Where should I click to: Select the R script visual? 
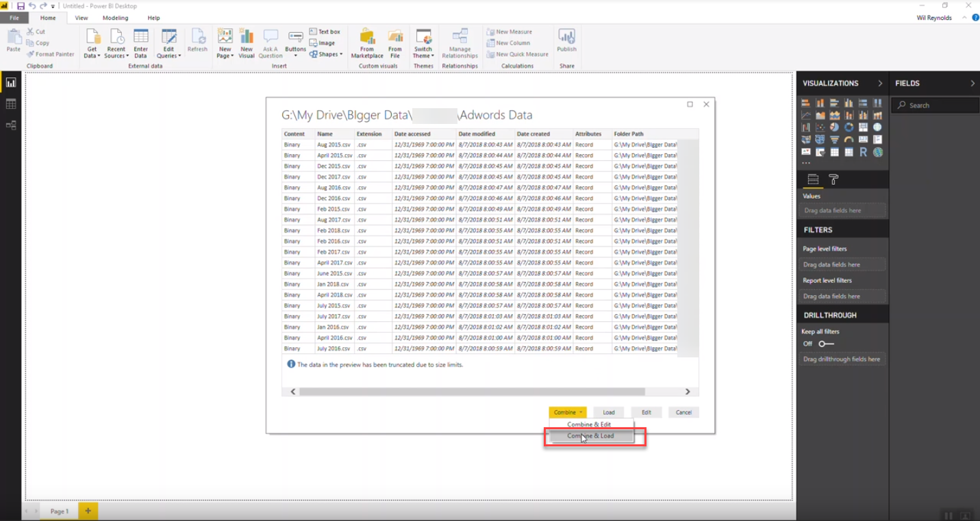tap(863, 152)
